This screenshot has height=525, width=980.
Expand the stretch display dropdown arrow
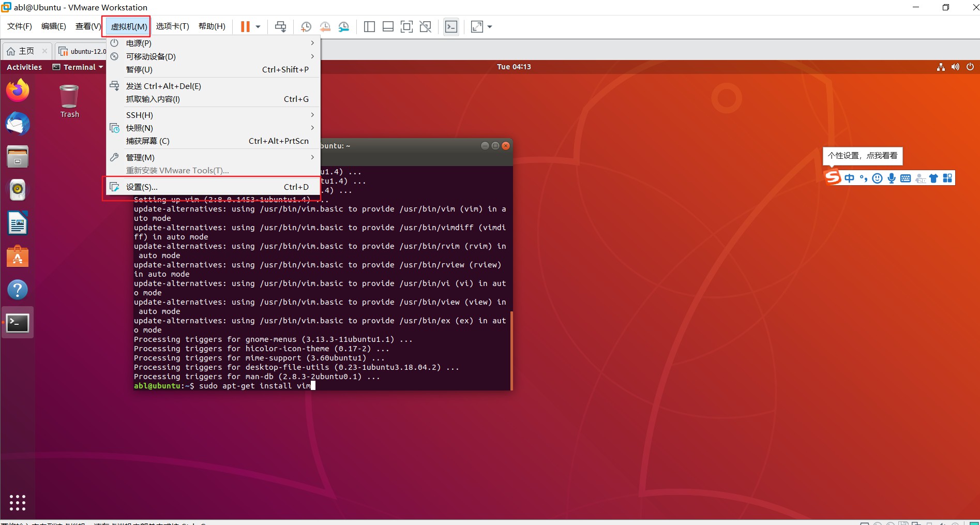pos(490,27)
